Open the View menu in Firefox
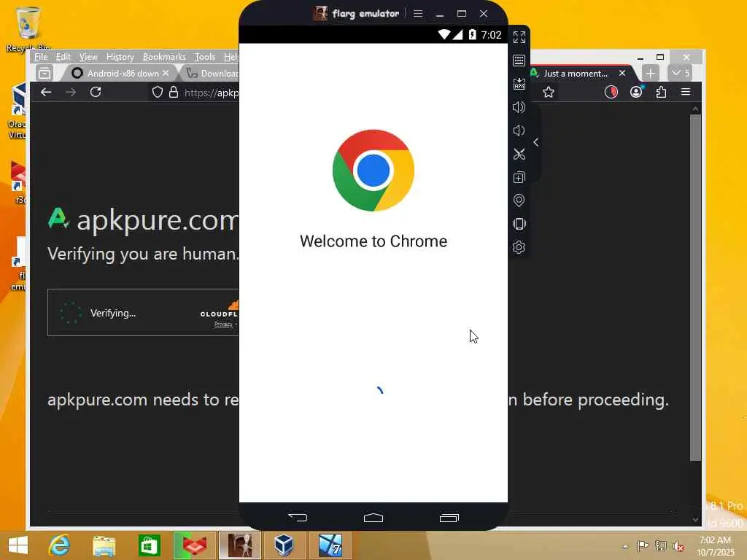747x560 pixels. (88, 57)
